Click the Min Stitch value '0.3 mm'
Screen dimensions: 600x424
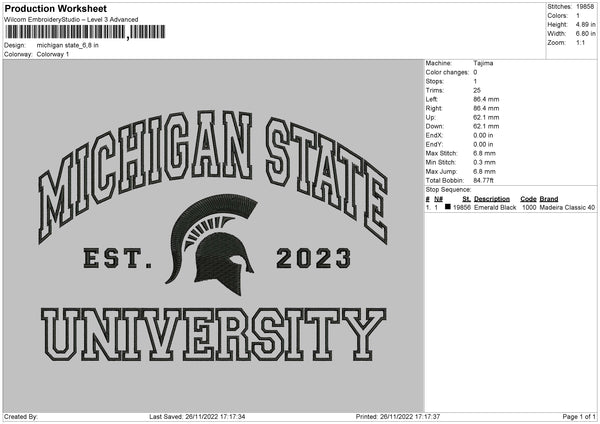484,162
